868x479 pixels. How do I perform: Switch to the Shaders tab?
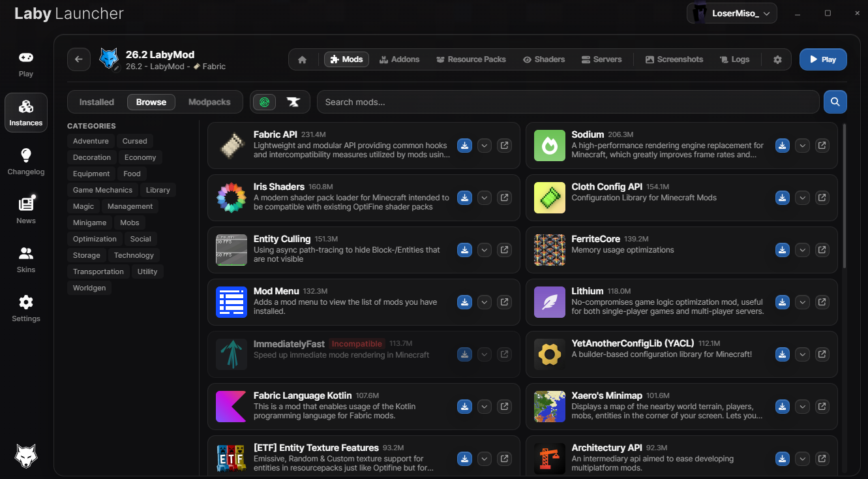[544, 59]
